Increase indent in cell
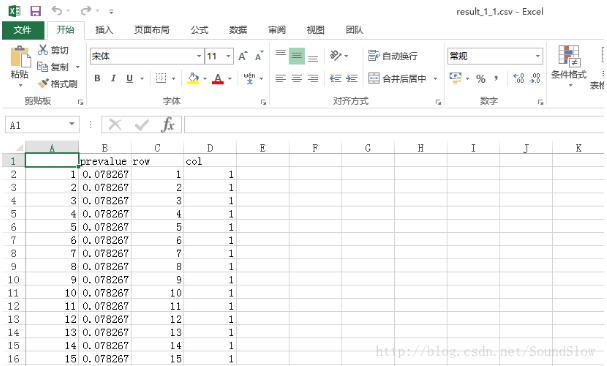607x366 pixels. [x=352, y=79]
